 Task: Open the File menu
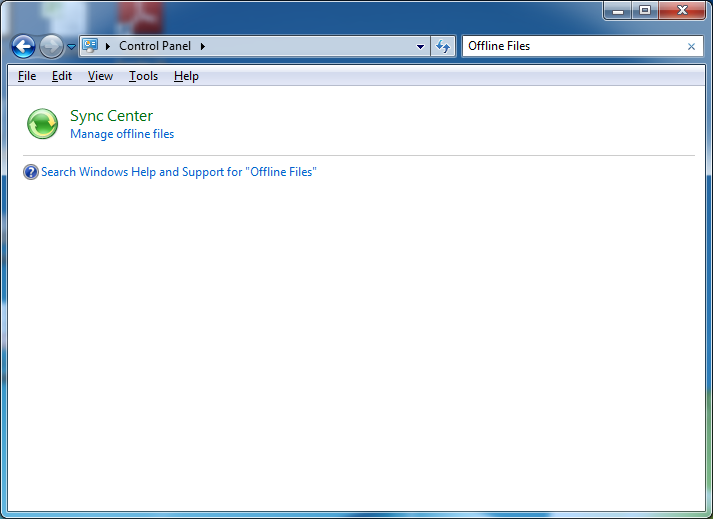27,76
